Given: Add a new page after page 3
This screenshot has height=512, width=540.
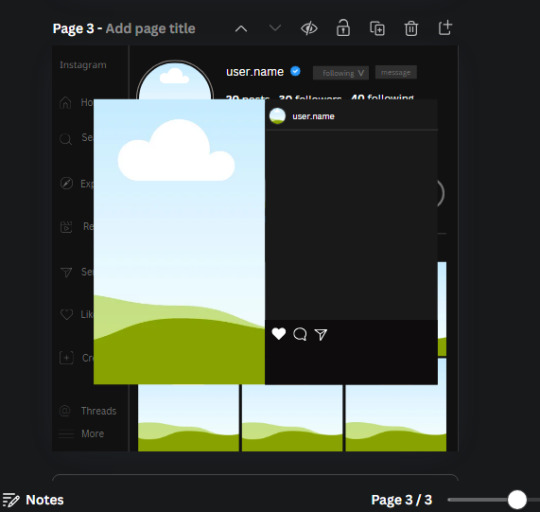Looking at the screenshot, I should [445, 28].
